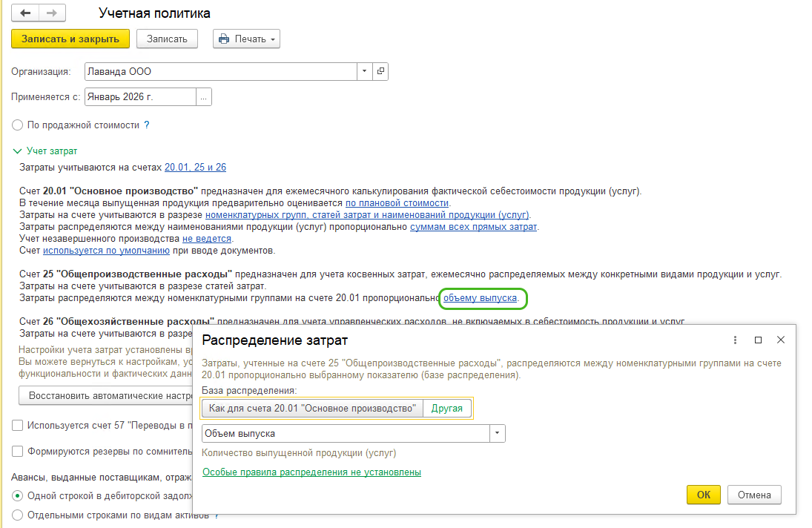
Task: Close the Распределение затрат dialog
Action: [780, 340]
